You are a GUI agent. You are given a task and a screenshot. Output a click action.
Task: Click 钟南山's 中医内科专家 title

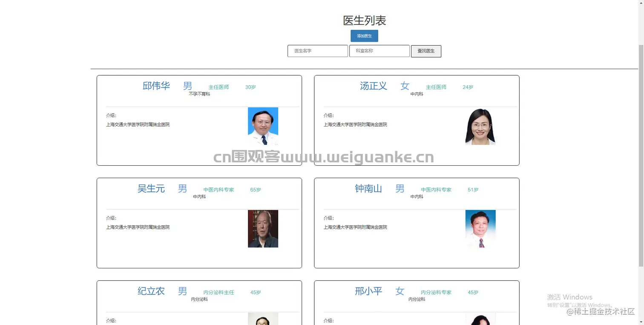point(436,190)
